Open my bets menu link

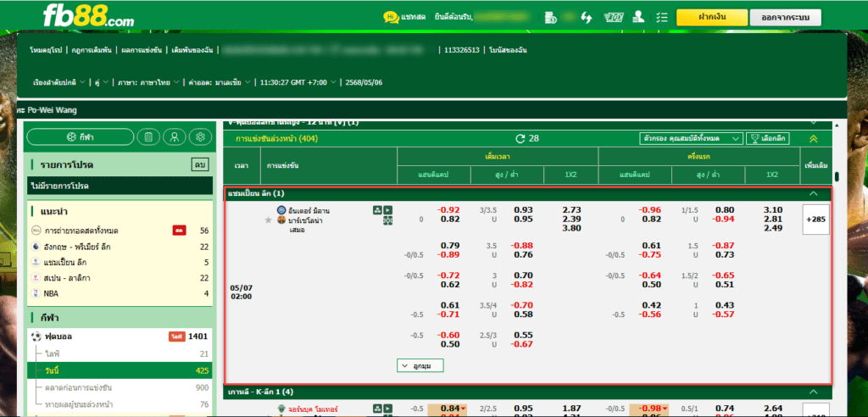(x=192, y=50)
